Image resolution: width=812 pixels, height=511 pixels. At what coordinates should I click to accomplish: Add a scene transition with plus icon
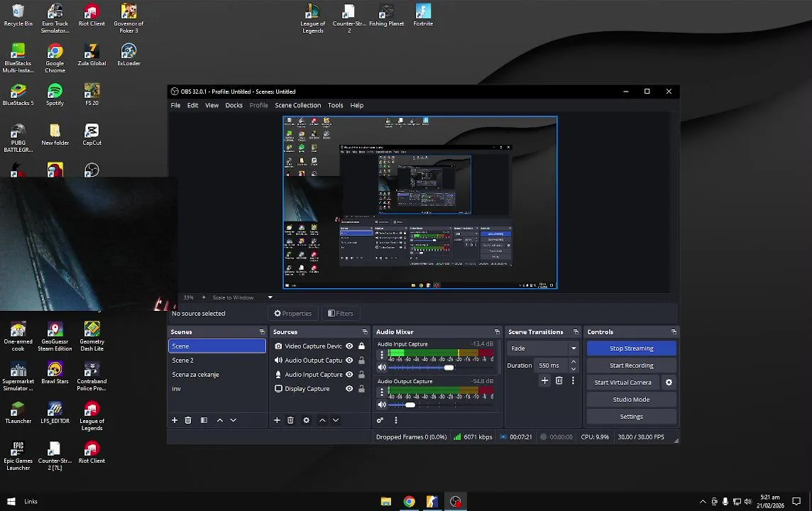coord(545,380)
